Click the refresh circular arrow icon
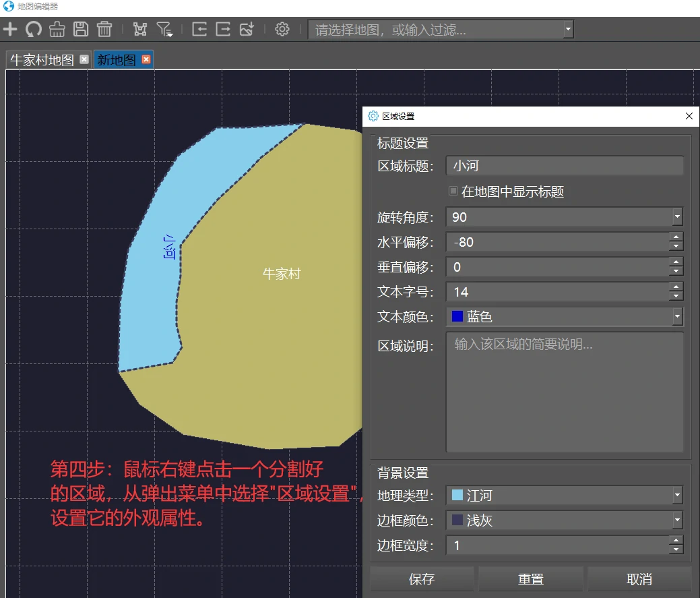This screenshot has width=700, height=598. click(34, 30)
